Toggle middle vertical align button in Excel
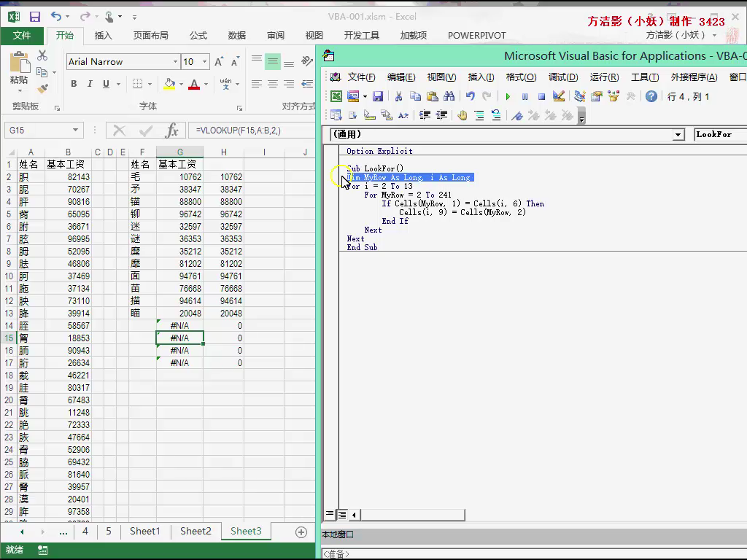Screen dimensions: 747x560 point(273,61)
